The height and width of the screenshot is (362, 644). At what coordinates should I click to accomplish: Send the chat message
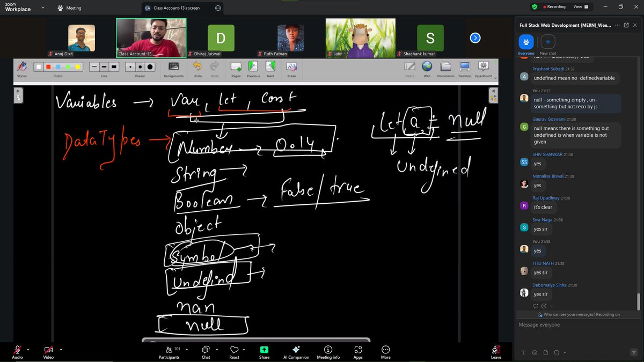[x=633, y=352]
